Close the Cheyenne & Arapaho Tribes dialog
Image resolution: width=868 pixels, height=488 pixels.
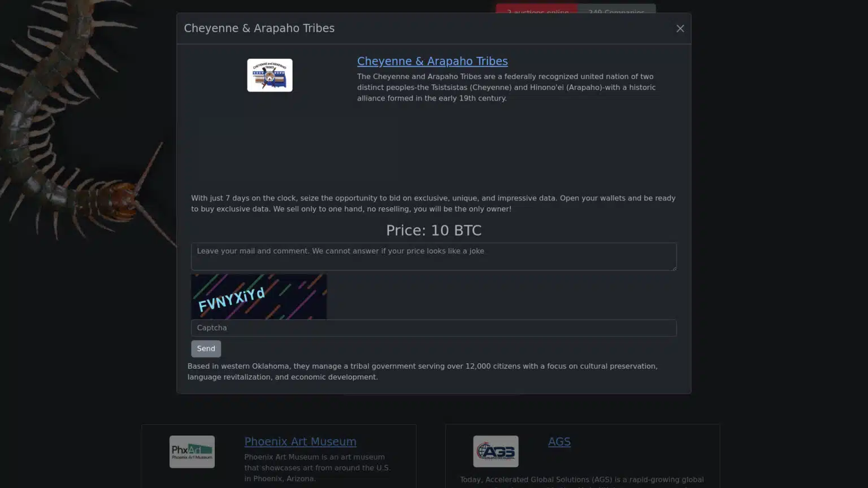(x=680, y=29)
